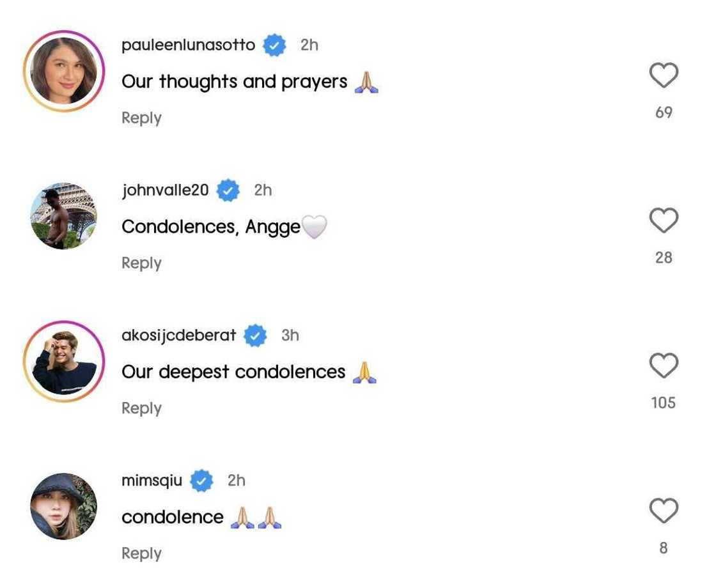This screenshot has width=716, height=588.
Task: Open akosijcdeberat username link
Action: [x=178, y=336]
